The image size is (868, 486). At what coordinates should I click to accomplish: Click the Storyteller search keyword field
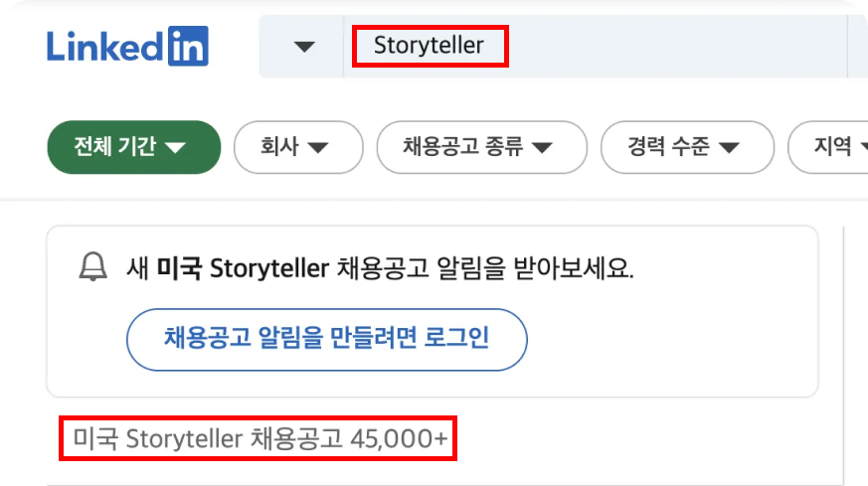pyautogui.click(x=596, y=46)
